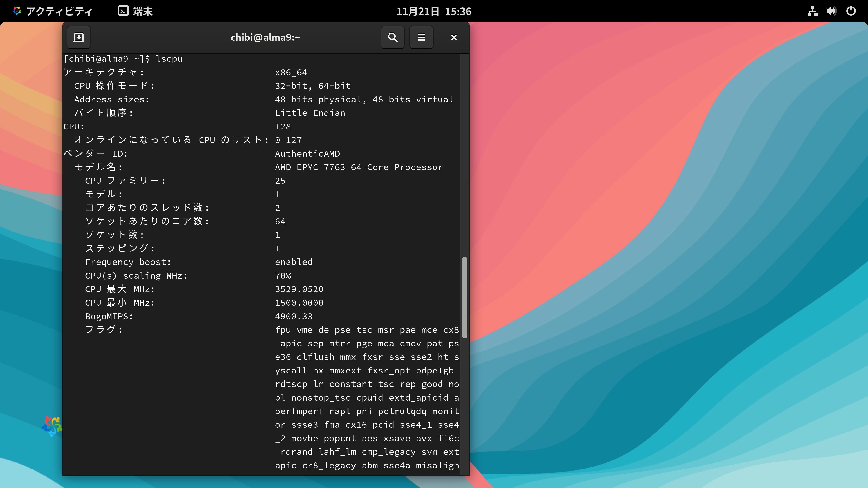868x488 pixels.
Task: Open the power menu icon
Action: 851,11
